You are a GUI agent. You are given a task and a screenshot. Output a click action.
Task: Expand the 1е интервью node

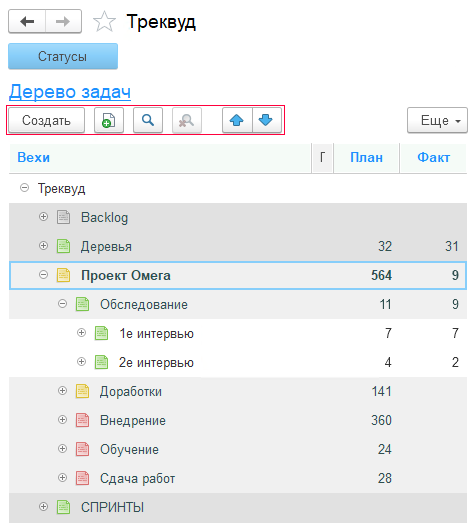point(82,332)
